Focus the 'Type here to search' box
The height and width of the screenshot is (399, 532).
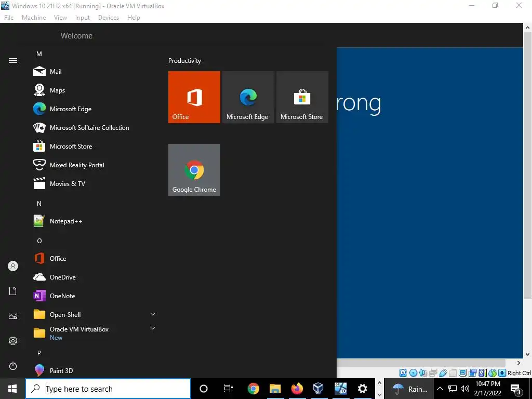108,389
